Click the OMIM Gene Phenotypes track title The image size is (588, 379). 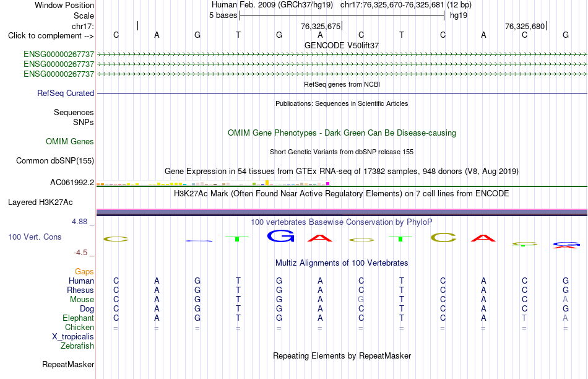(x=342, y=133)
